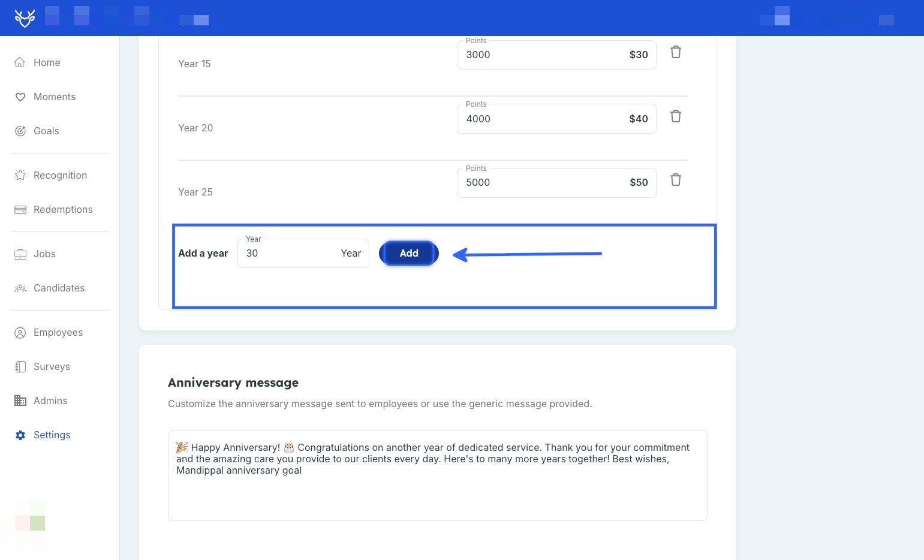The image size is (924, 560).
Task: Delete the Year 15 milestone row
Action: point(676,52)
